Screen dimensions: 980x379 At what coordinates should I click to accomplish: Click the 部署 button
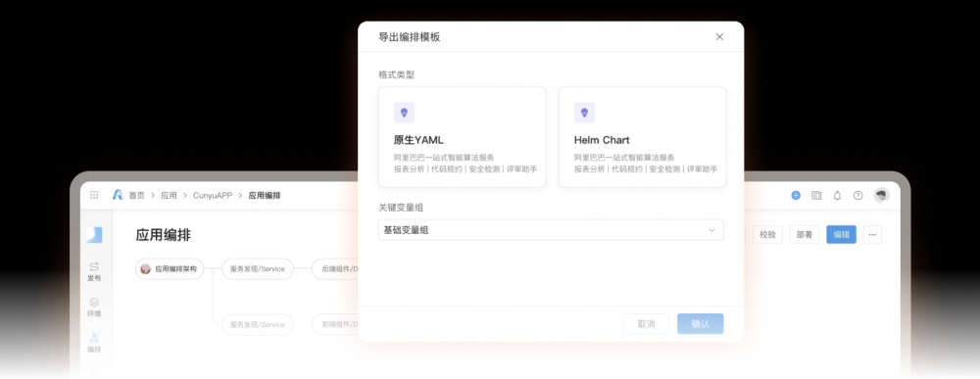[x=805, y=235]
